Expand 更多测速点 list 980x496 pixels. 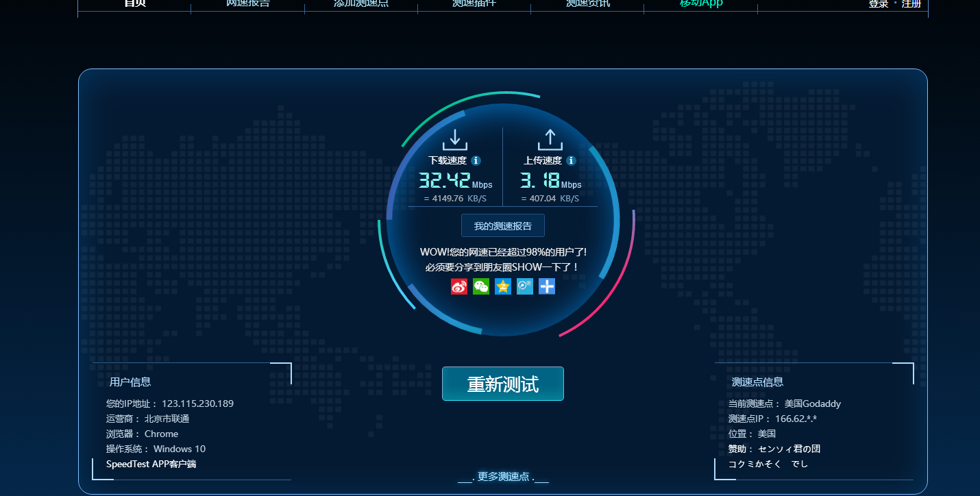pyautogui.click(x=503, y=477)
